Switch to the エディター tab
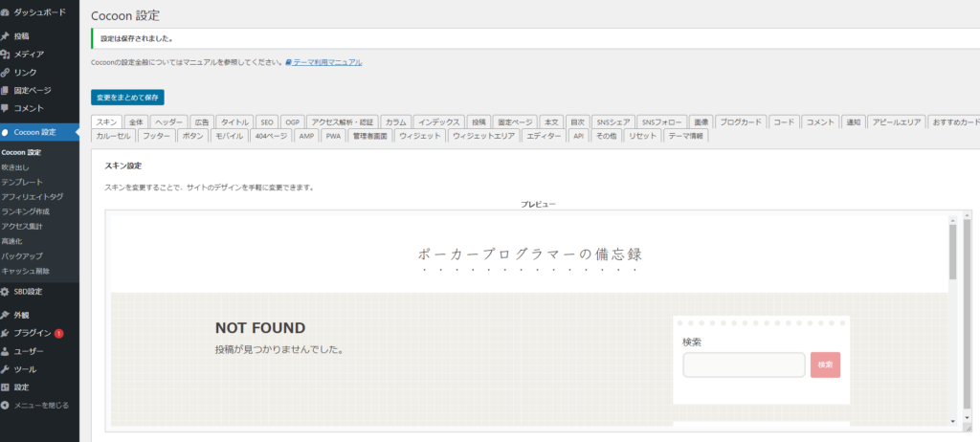980x442 pixels. point(544,136)
